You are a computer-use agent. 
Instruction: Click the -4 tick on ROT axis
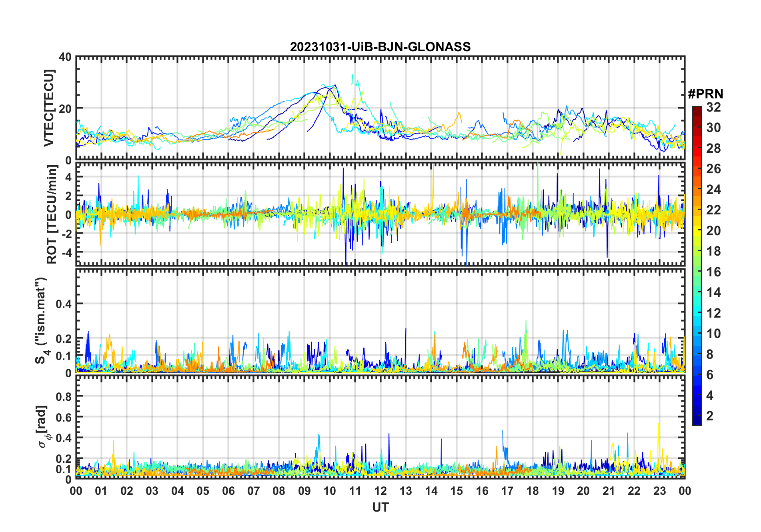click(x=66, y=252)
